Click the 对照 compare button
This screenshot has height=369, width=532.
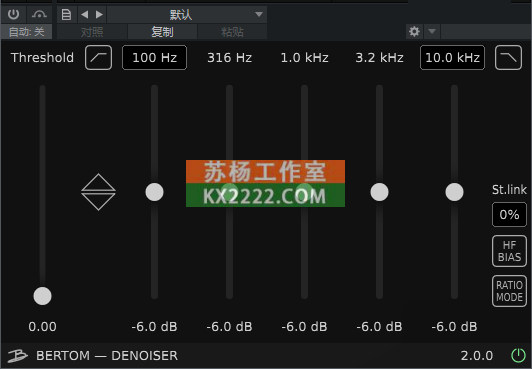point(92,32)
